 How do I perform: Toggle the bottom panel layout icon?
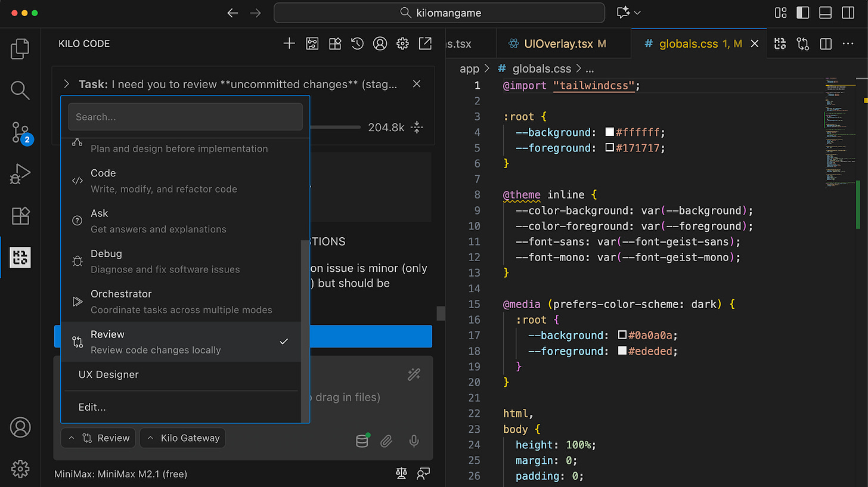point(825,13)
